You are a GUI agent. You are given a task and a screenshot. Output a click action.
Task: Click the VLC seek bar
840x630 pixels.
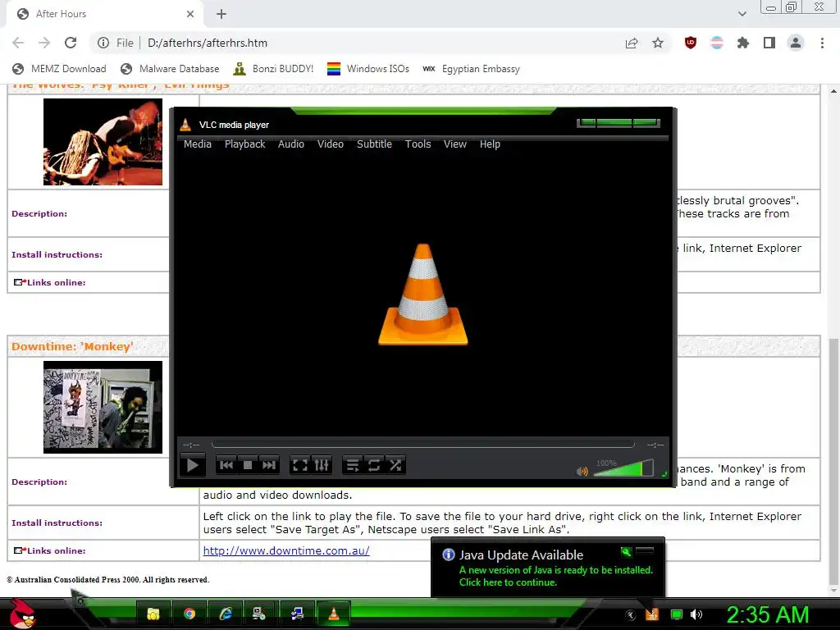point(422,444)
